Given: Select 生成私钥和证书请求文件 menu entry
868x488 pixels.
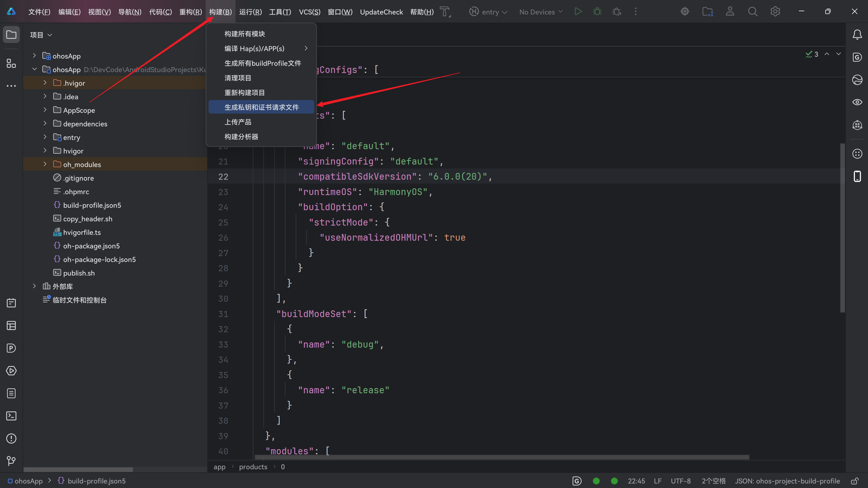Looking at the screenshot, I should click(x=262, y=107).
